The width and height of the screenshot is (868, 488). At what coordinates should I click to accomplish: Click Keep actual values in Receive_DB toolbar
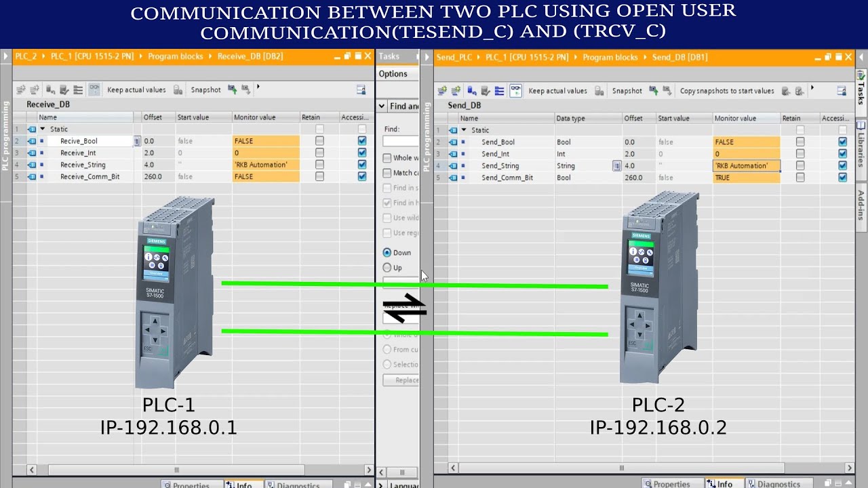pyautogui.click(x=136, y=89)
